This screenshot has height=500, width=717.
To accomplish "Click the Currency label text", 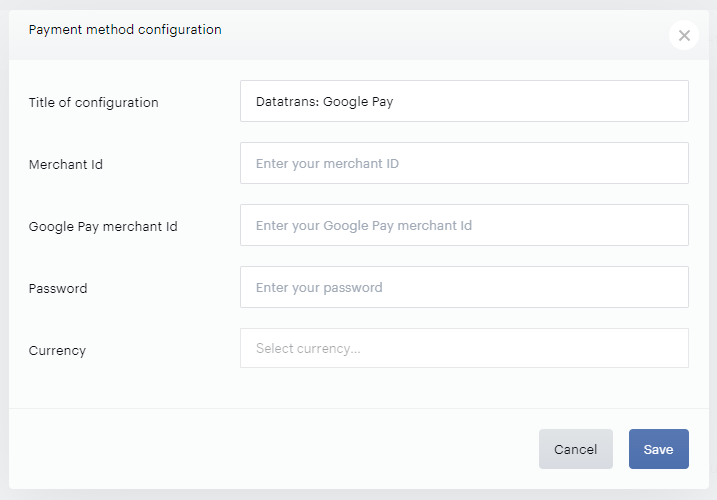I will (x=57, y=350).
